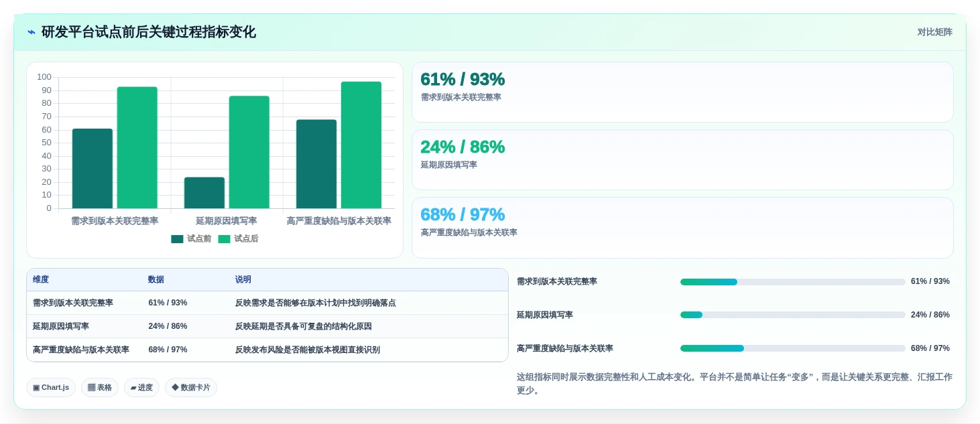This screenshot has width=980, height=424.
Task: Toggle the 试点前 legend entry
Action: (x=191, y=238)
